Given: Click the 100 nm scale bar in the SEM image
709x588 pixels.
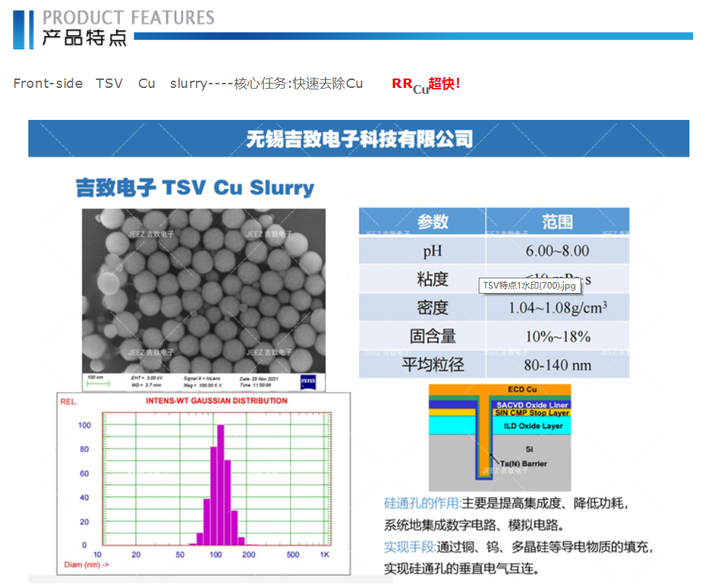Looking at the screenshot, I should click(97, 381).
